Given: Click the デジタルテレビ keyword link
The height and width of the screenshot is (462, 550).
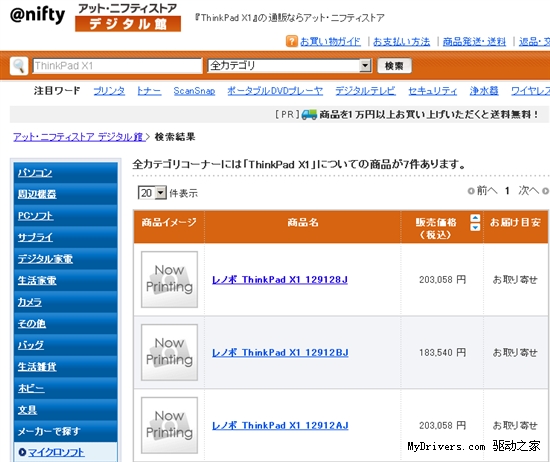Looking at the screenshot, I should (365, 91).
